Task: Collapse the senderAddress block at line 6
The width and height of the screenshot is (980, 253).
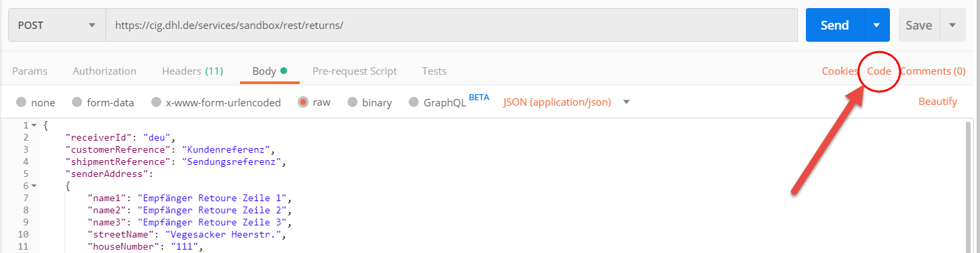Action: point(34,186)
